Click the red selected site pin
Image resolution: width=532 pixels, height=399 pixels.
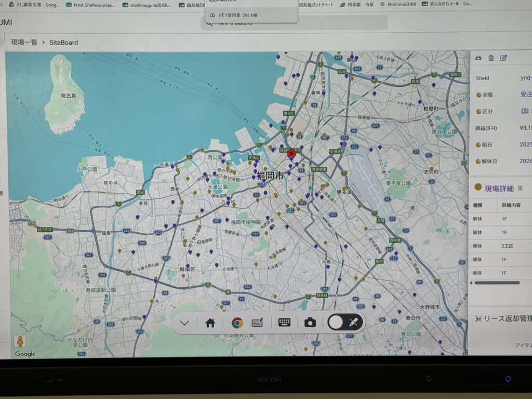pos(291,154)
